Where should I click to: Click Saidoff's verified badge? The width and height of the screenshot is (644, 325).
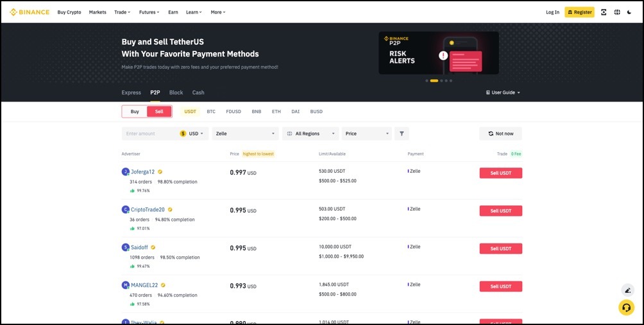(x=153, y=247)
